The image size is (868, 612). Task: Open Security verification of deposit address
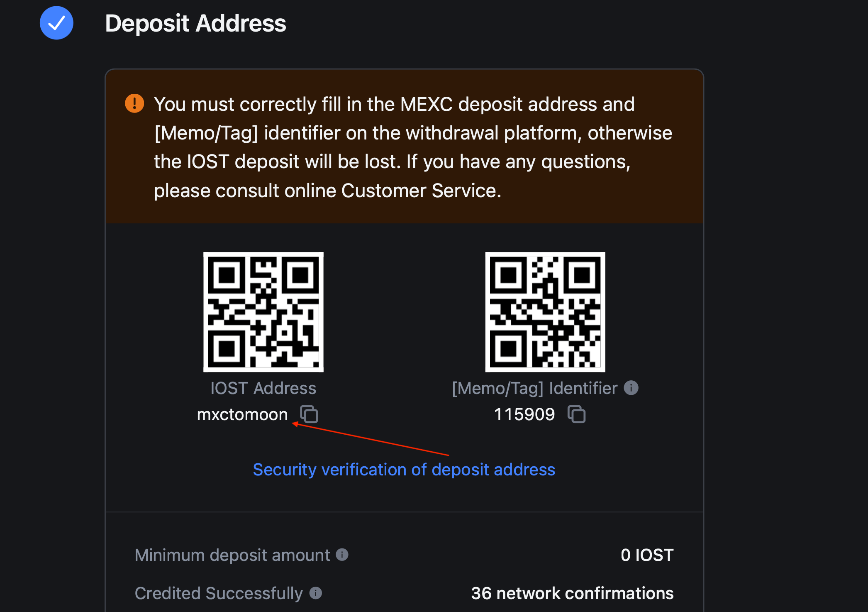pyautogui.click(x=404, y=470)
